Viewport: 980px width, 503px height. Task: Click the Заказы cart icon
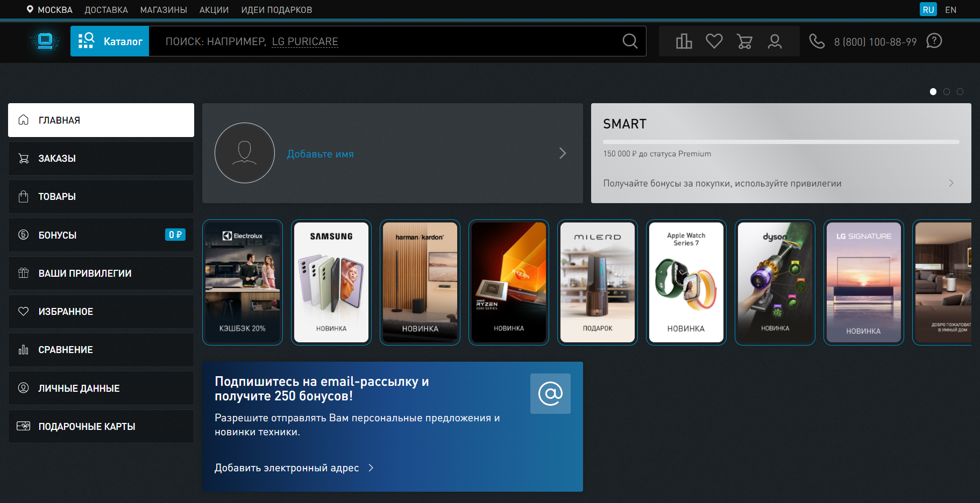(23, 159)
